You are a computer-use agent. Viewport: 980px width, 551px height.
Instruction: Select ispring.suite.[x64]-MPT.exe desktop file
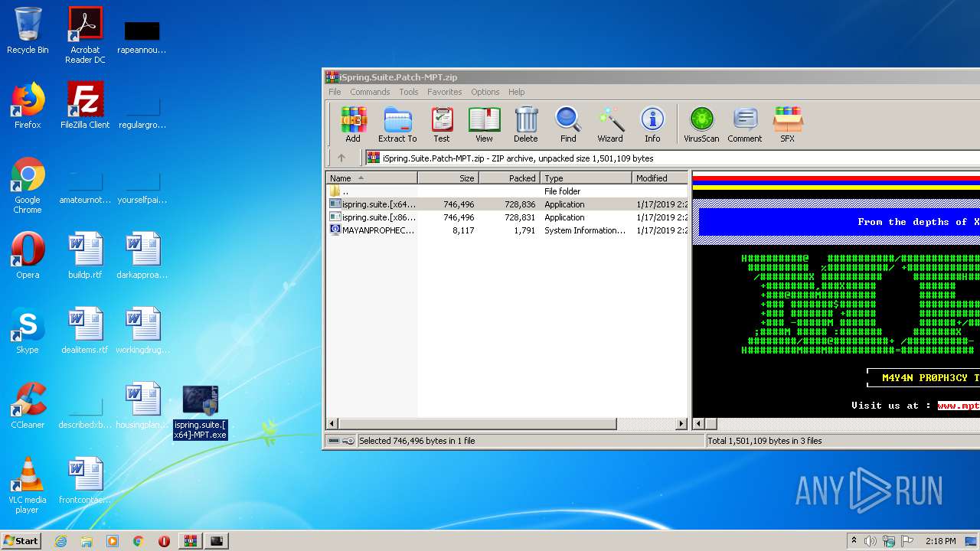200,412
